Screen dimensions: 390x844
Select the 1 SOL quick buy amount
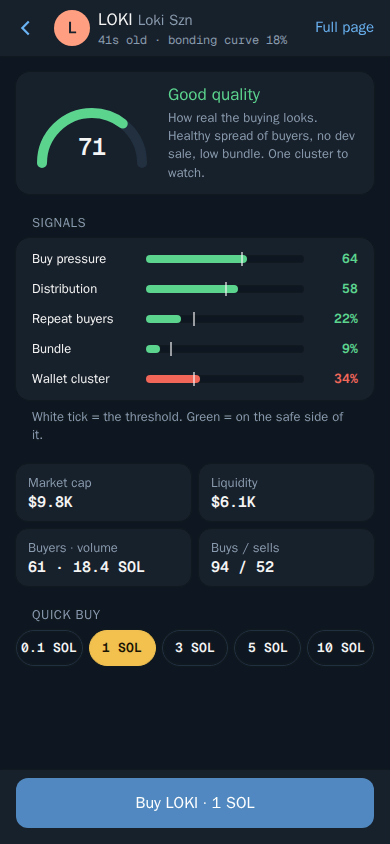(122, 648)
